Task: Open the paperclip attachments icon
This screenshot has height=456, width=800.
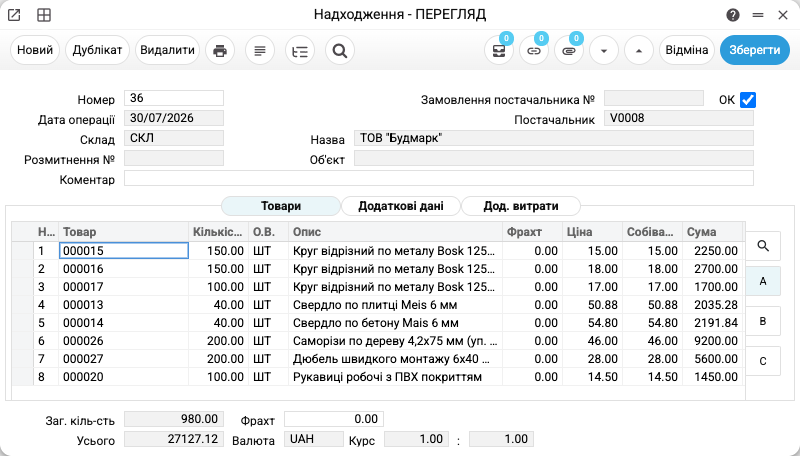Action: [569, 50]
